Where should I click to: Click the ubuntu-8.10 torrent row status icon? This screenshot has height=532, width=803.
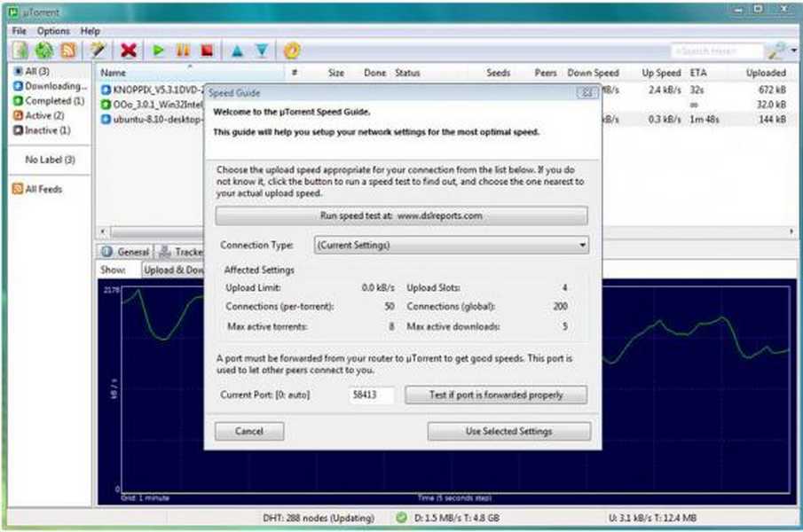click(106, 119)
